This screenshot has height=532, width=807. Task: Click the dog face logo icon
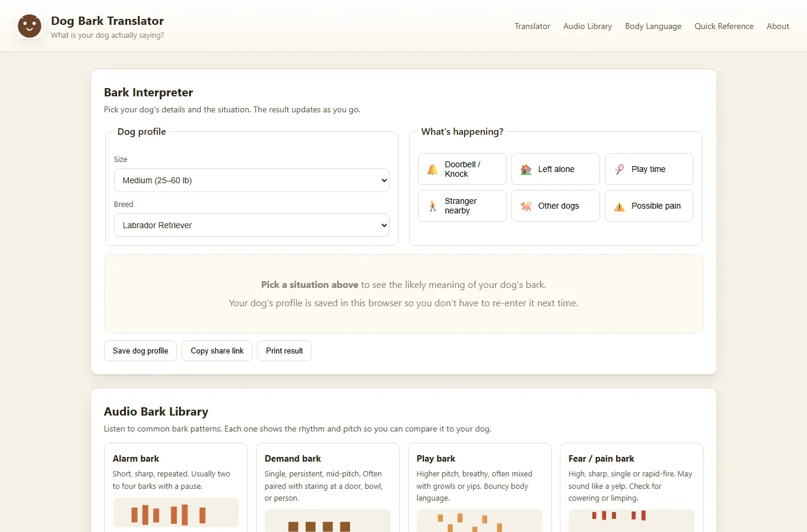click(30, 27)
